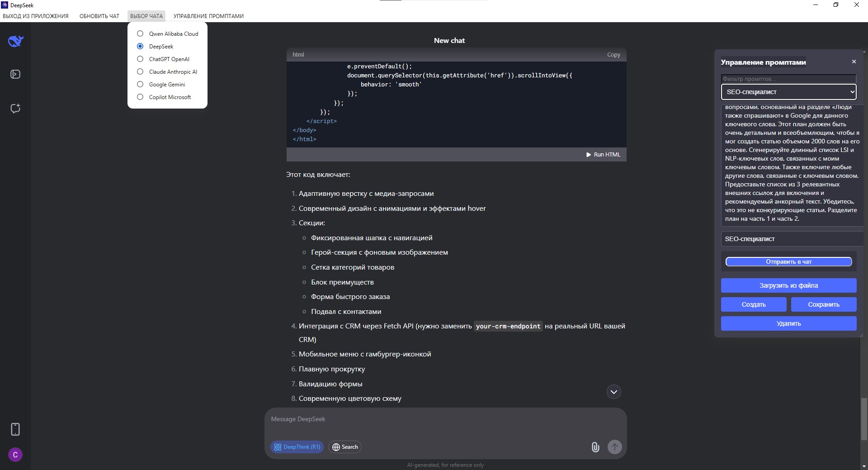Viewport: 868px width, 470px height.
Task: Click 'Этот код включает:' text
Action: (318, 175)
